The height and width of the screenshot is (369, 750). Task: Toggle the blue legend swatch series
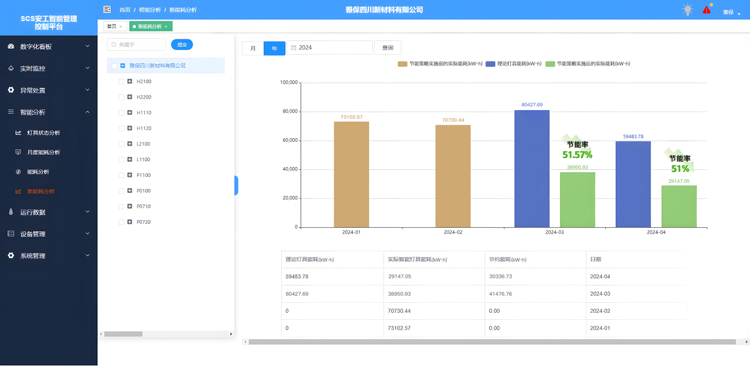[490, 64]
